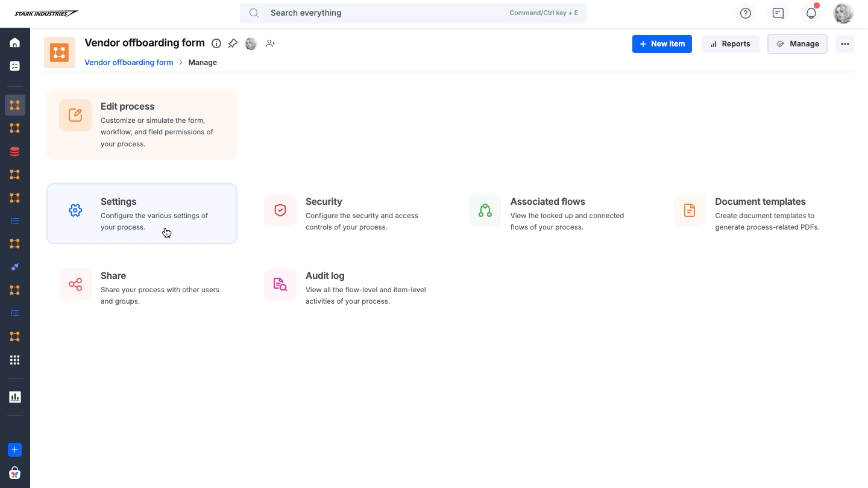Open the messages chat icon in header
This screenshot has width=868, height=488.
[x=778, y=13]
